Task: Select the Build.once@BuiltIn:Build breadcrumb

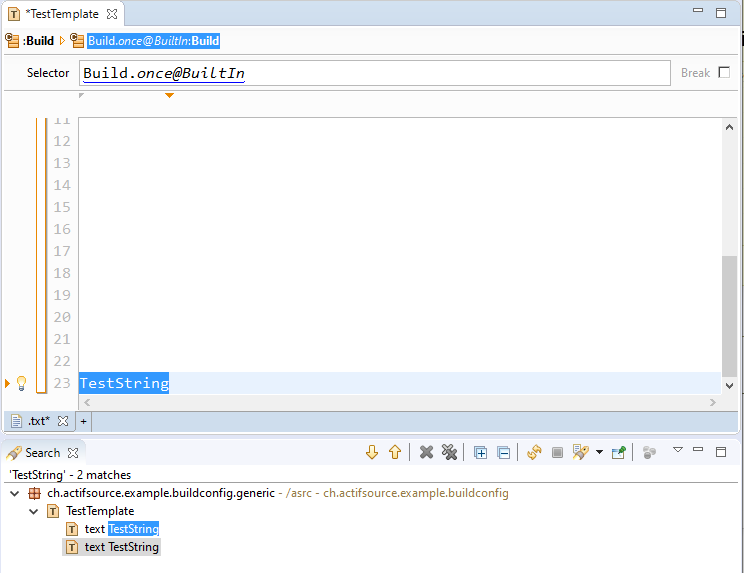Action: pyautogui.click(x=153, y=41)
